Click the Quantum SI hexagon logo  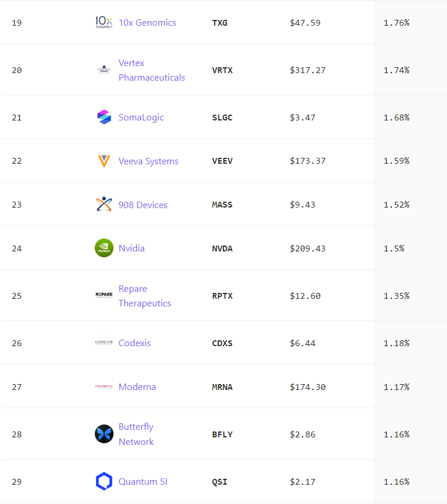104,481
